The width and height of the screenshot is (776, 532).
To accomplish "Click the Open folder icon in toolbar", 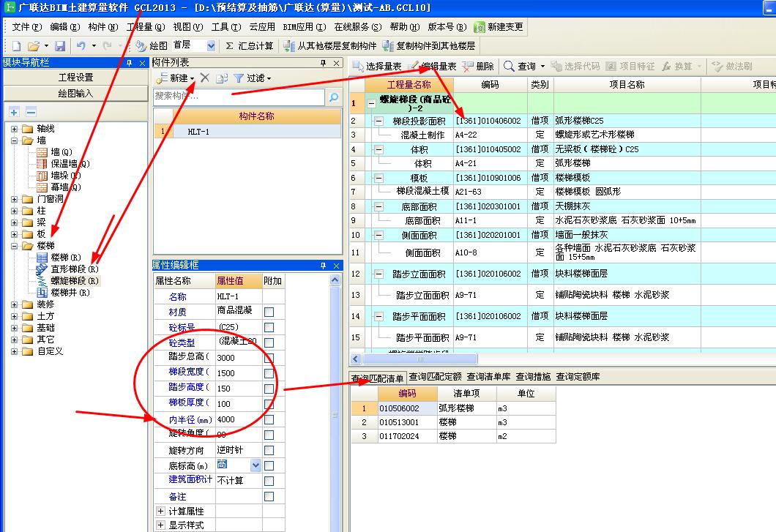I will (x=33, y=46).
